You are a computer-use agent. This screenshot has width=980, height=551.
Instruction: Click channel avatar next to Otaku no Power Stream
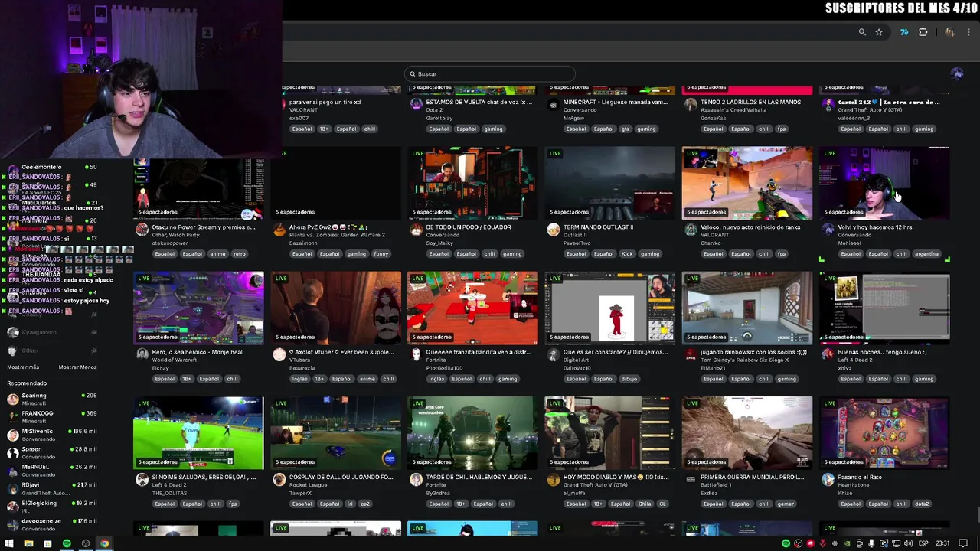point(142,230)
